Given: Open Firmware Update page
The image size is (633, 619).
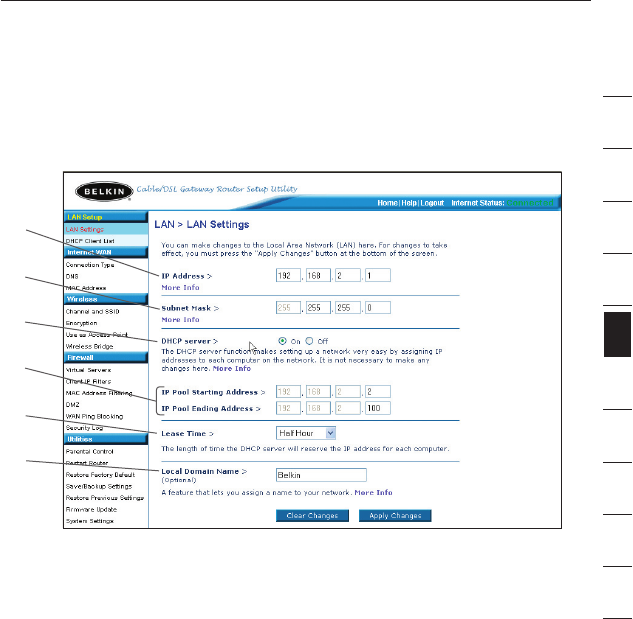Looking at the screenshot, I should click(x=91, y=510).
